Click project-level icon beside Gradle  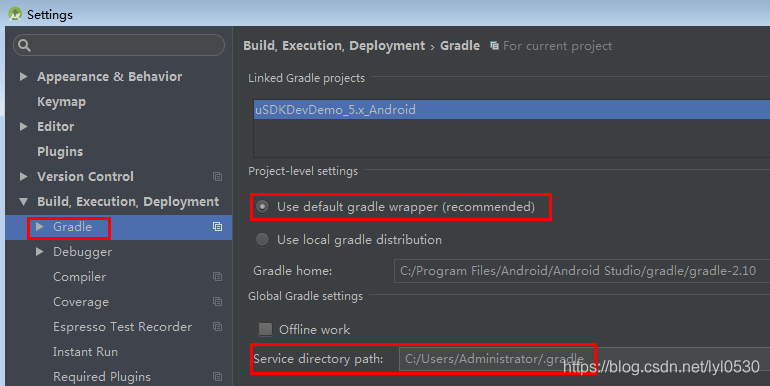(x=217, y=226)
